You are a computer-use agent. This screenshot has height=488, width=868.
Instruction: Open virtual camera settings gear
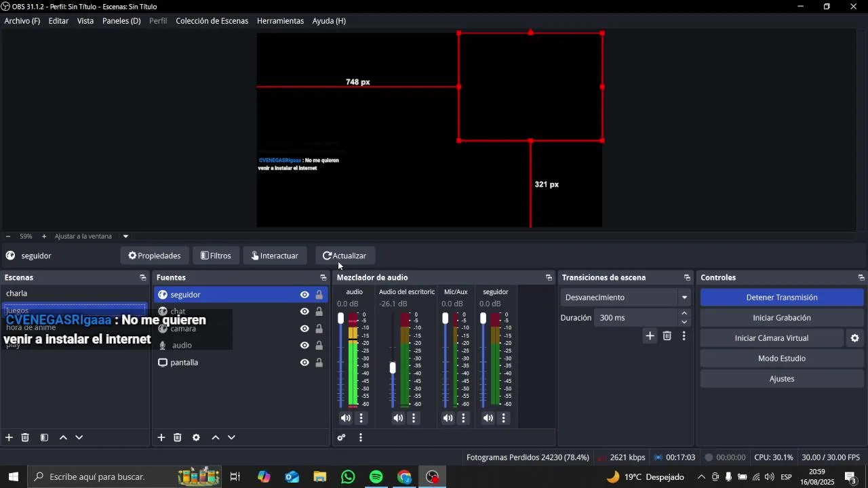[x=855, y=338]
